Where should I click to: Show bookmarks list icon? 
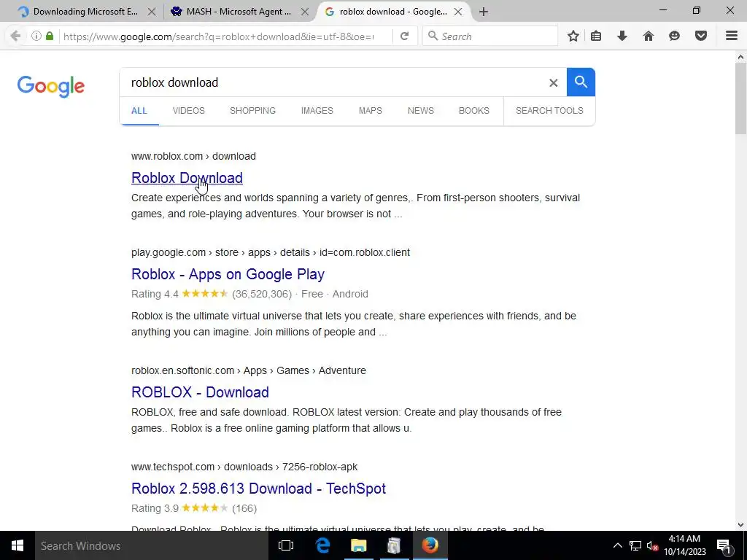[x=596, y=36]
